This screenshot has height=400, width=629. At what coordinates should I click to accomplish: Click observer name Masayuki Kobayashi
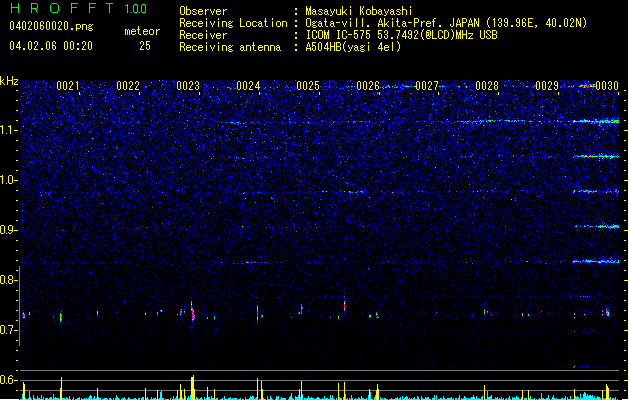(x=359, y=11)
